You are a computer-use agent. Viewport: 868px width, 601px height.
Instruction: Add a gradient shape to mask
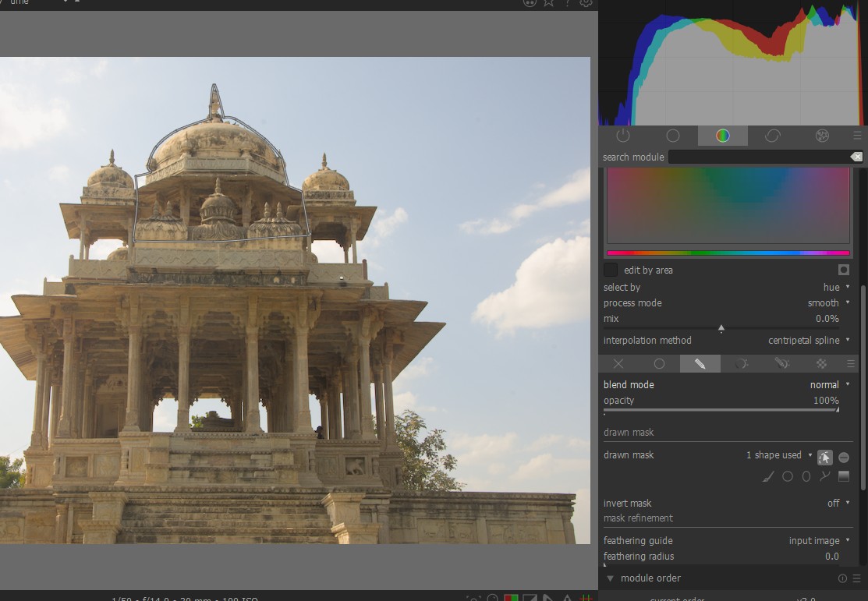(844, 476)
